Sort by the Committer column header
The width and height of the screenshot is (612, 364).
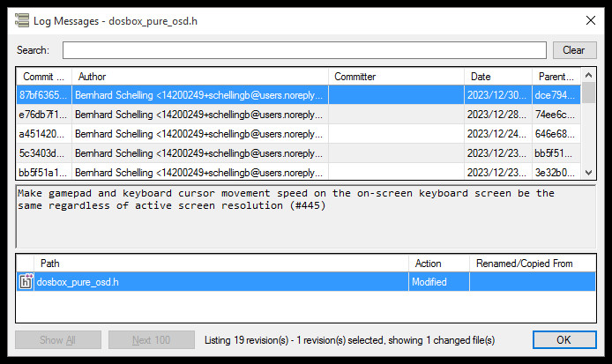396,77
